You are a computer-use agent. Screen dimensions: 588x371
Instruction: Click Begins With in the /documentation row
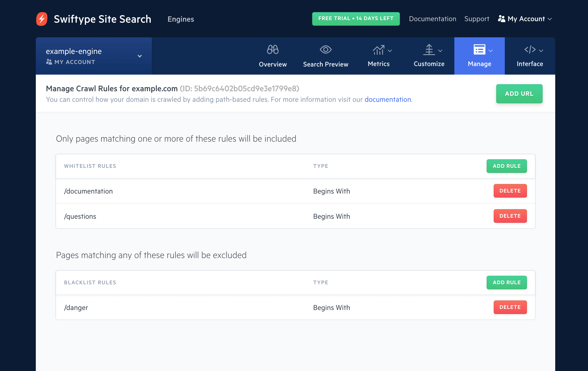point(332,191)
